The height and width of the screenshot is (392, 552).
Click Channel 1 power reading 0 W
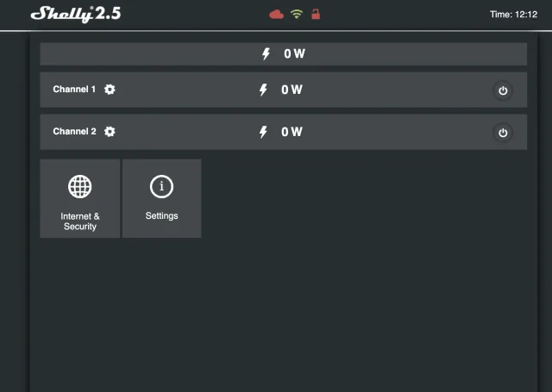tap(292, 90)
